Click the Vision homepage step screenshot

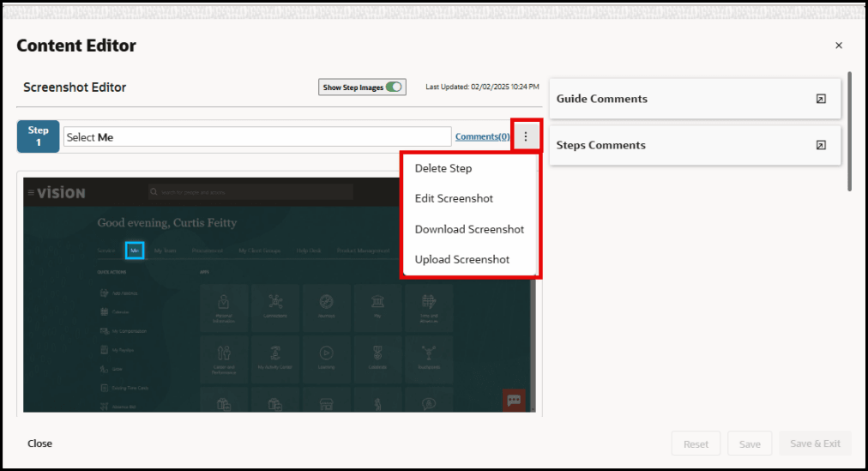(x=279, y=295)
